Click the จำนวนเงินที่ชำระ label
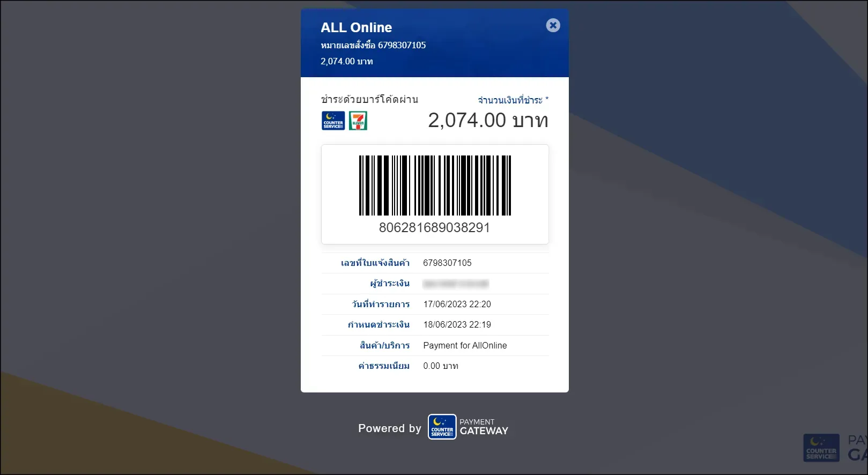This screenshot has height=475, width=868. pyautogui.click(x=513, y=100)
